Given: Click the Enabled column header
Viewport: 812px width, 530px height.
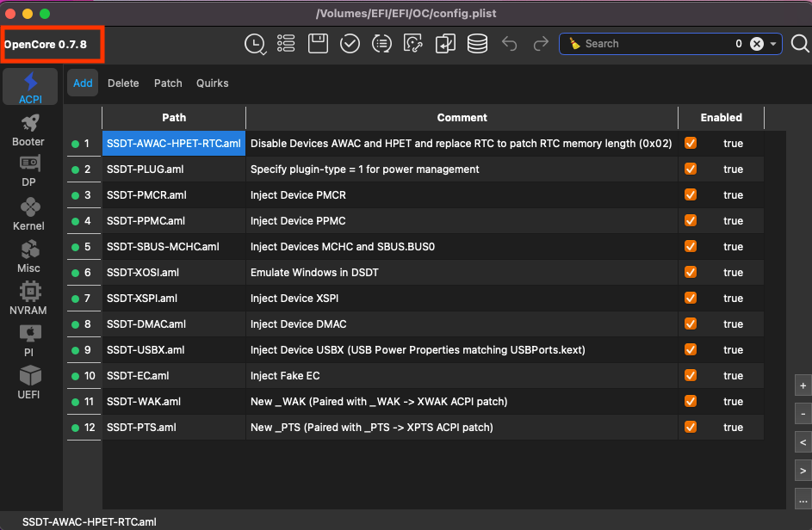Looking at the screenshot, I should click(x=722, y=118).
